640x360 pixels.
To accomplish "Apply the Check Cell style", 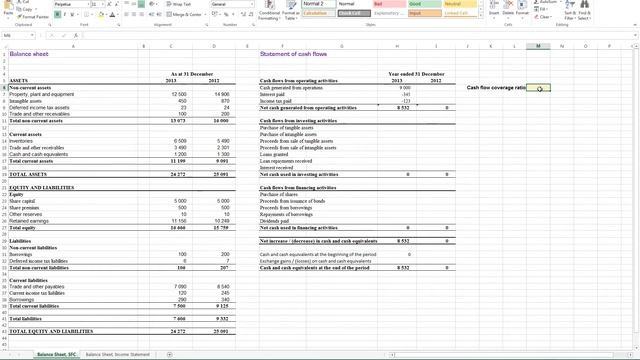I will [x=354, y=13].
